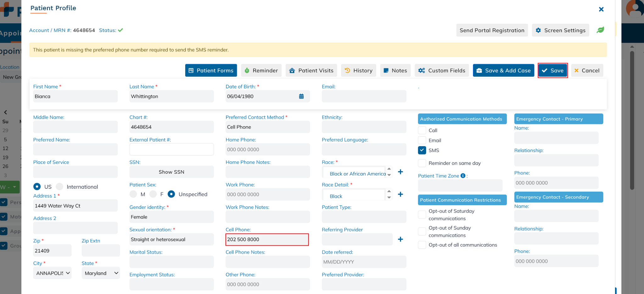
Task: Uncheck the SMS communication checkbox
Action: click(422, 150)
